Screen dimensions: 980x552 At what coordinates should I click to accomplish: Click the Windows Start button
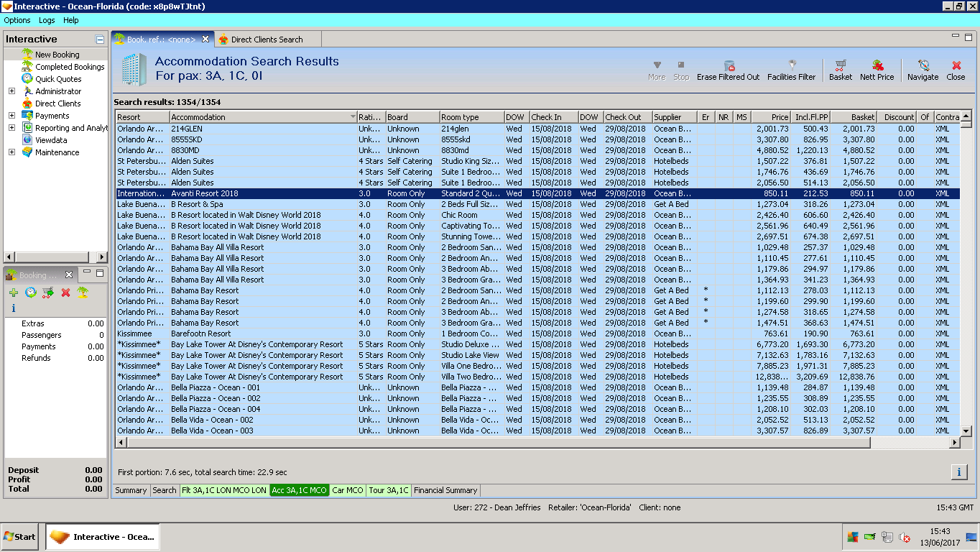[x=20, y=537]
